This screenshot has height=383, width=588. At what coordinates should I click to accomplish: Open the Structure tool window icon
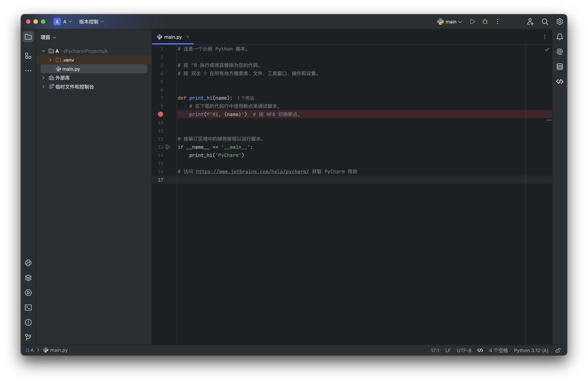28,56
